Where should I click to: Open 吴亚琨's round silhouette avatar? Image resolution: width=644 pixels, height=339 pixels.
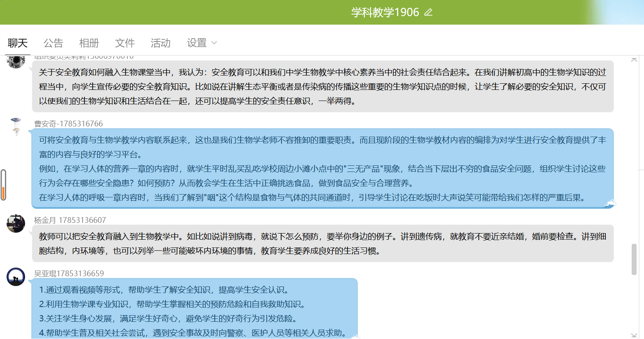click(16, 277)
